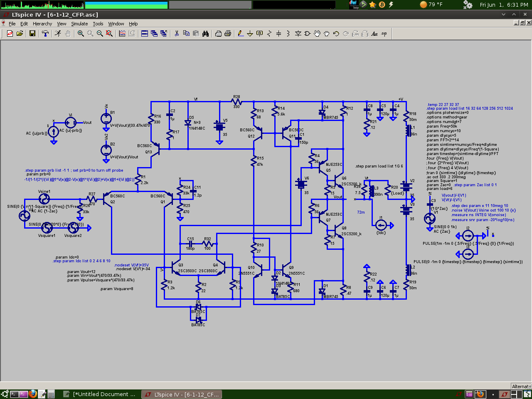Zoom in with the plus magnifier
This screenshot has width=532, height=399.
(81, 33)
